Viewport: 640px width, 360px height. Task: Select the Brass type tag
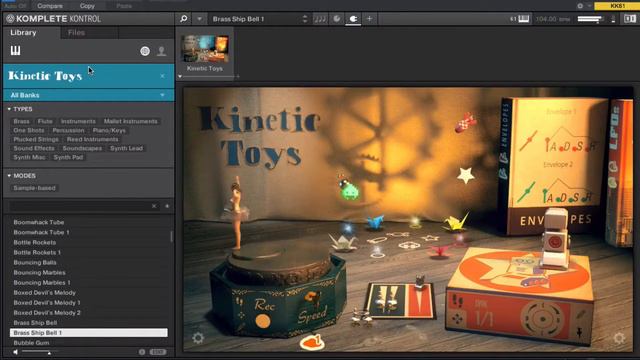tap(21, 122)
